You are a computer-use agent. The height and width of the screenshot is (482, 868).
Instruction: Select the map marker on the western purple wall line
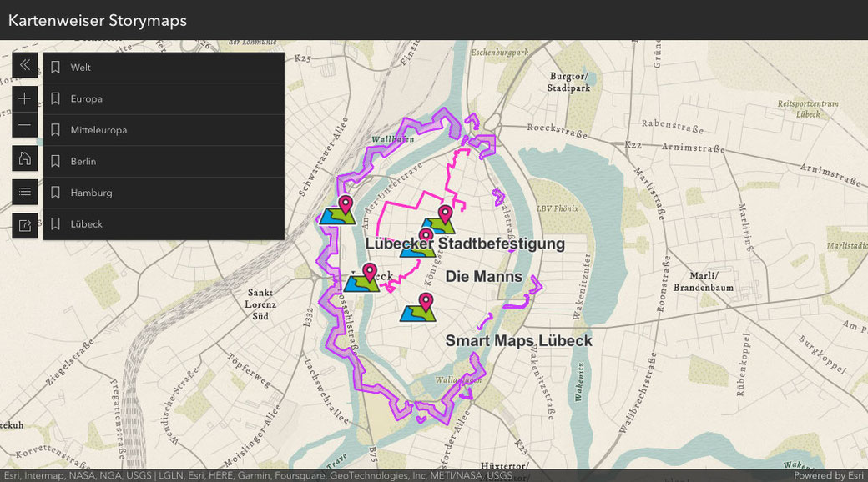coord(338,210)
